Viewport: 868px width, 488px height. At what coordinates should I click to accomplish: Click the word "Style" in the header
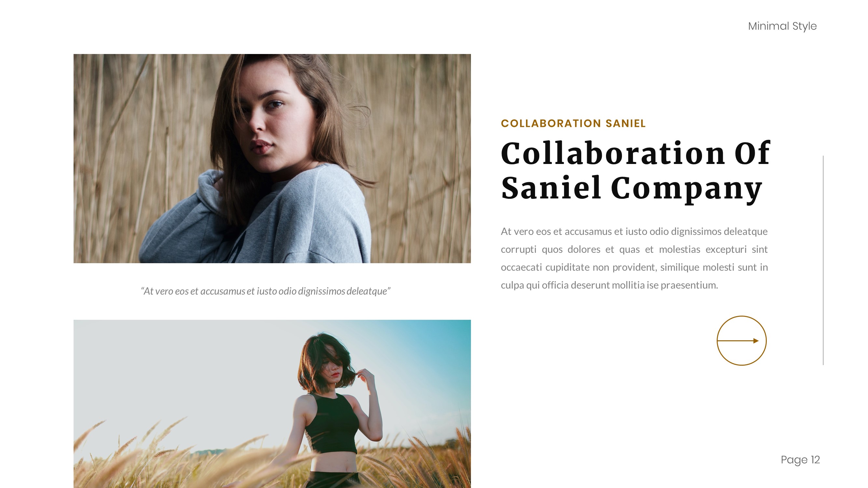(x=804, y=26)
